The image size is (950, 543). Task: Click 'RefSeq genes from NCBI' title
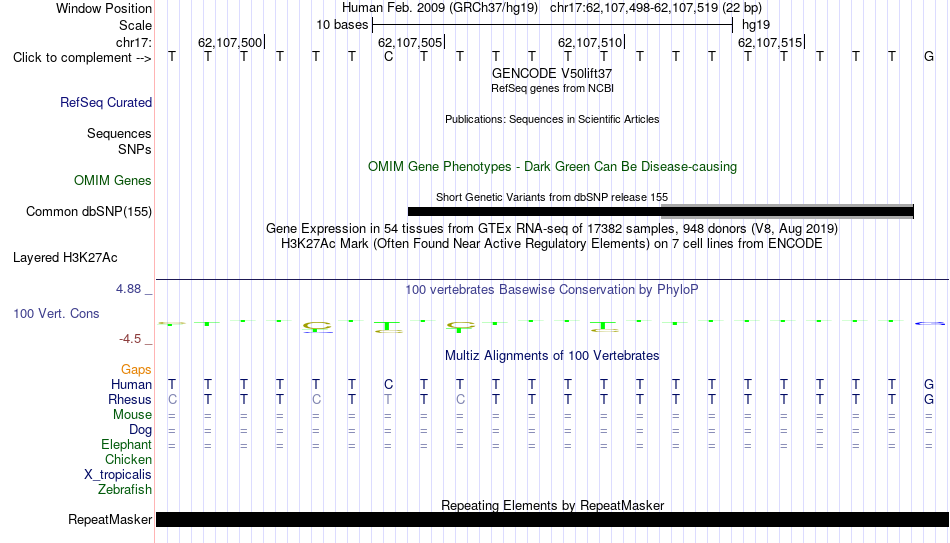[553, 88]
